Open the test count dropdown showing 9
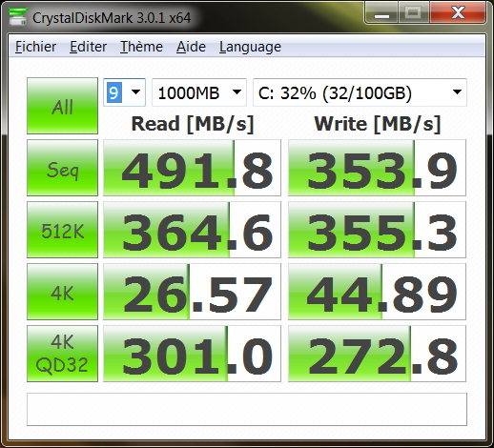Image resolution: width=494 pixels, height=448 pixels. (x=124, y=92)
